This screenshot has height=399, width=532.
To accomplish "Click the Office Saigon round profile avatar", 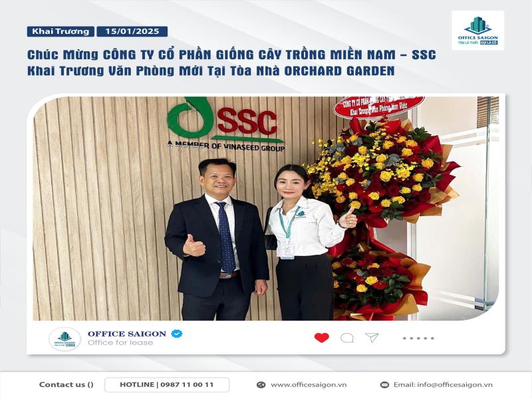I will (x=65, y=339).
